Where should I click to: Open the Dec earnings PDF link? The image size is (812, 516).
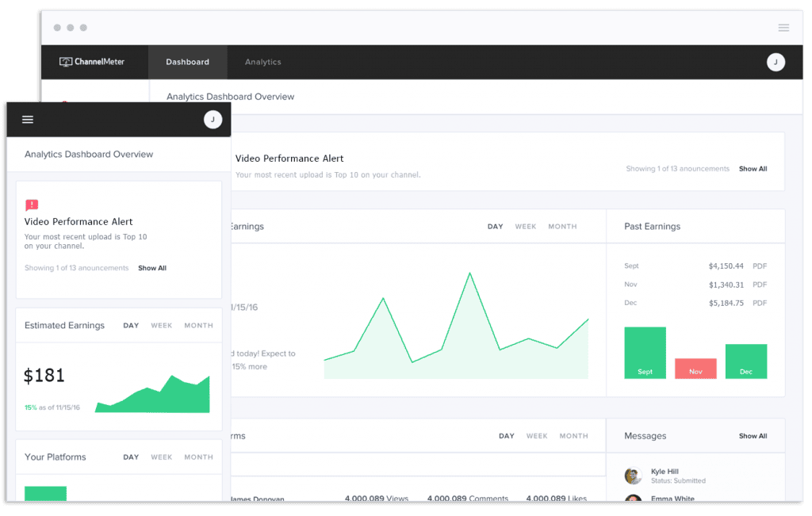pos(760,304)
